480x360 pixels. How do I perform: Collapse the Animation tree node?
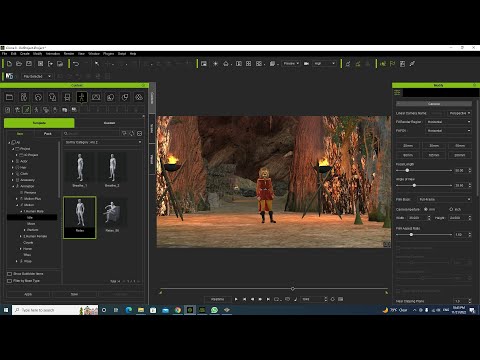coord(13,186)
